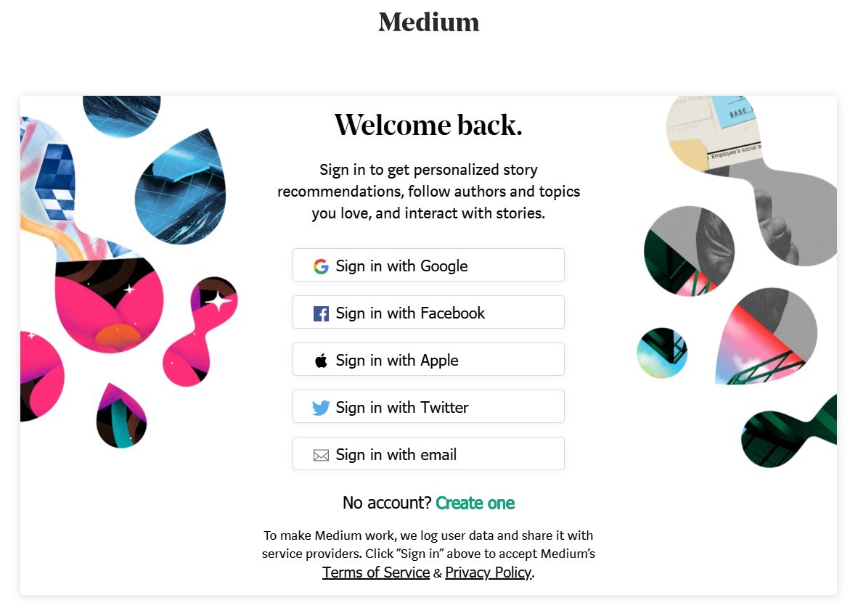Open the Terms of Service link
The height and width of the screenshot is (616, 858).
pos(376,572)
